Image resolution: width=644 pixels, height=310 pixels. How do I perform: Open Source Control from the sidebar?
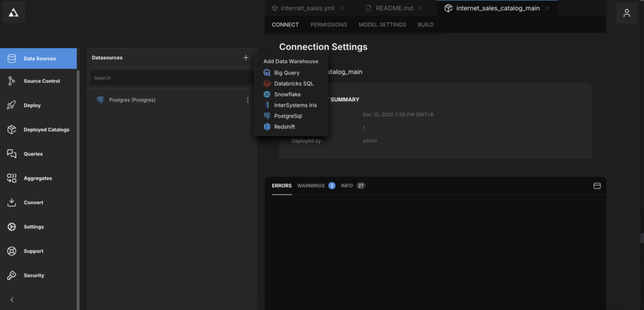[x=42, y=81]
